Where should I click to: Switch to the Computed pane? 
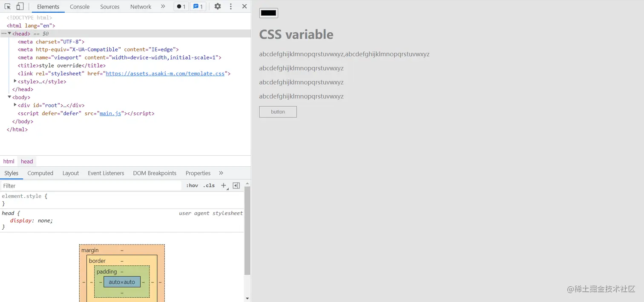pos(40,173)
